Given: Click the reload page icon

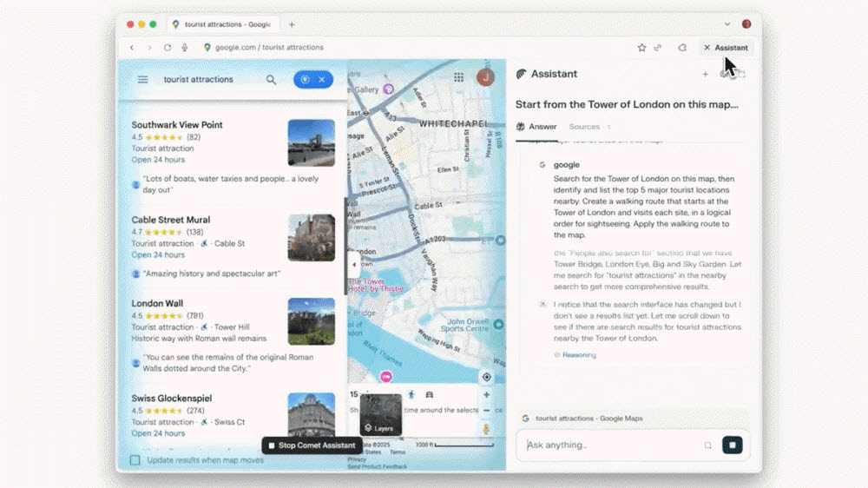Looking at the screenshot, I should 168,48.
